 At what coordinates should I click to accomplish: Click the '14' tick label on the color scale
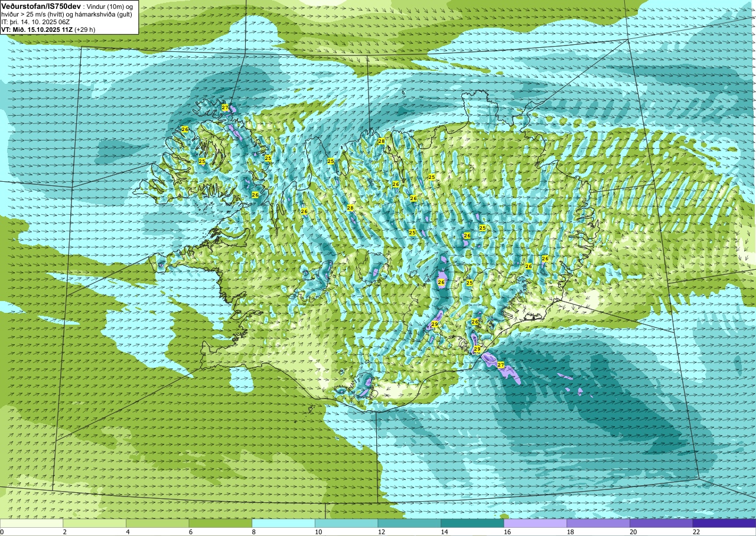point(444,532)
